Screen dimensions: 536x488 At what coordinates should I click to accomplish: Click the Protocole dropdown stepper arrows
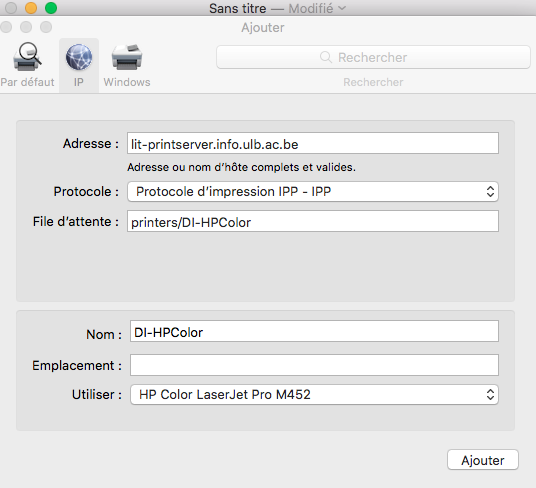point(490,191)
